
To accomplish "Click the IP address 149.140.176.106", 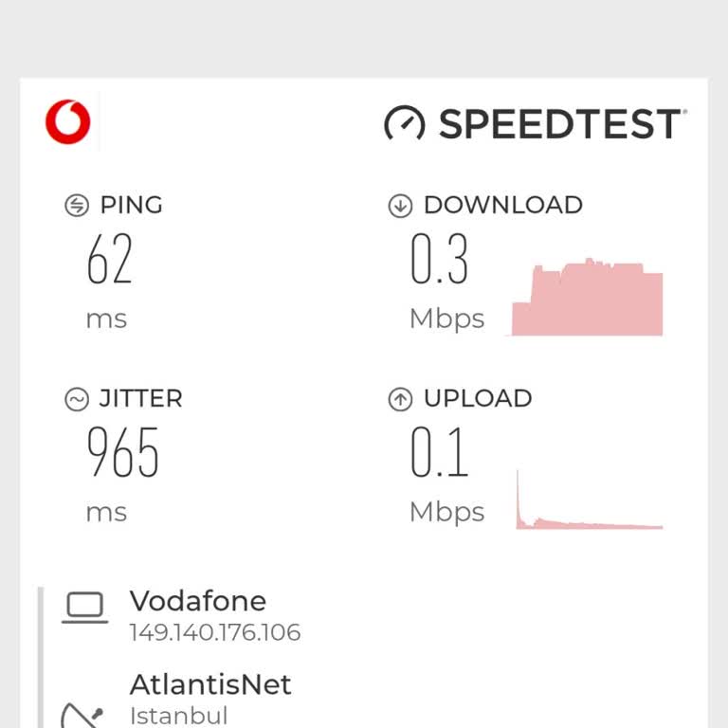I will (x=215, y=632).
